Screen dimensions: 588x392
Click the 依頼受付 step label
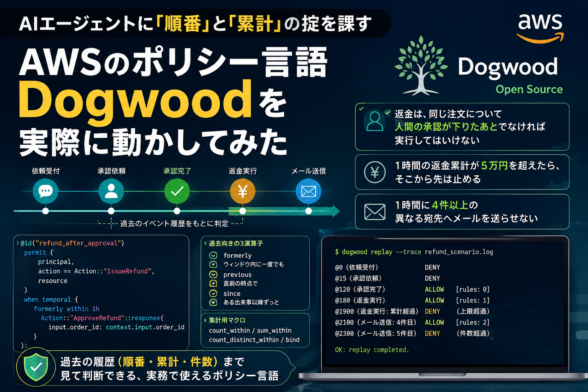[x=46, y=171]
